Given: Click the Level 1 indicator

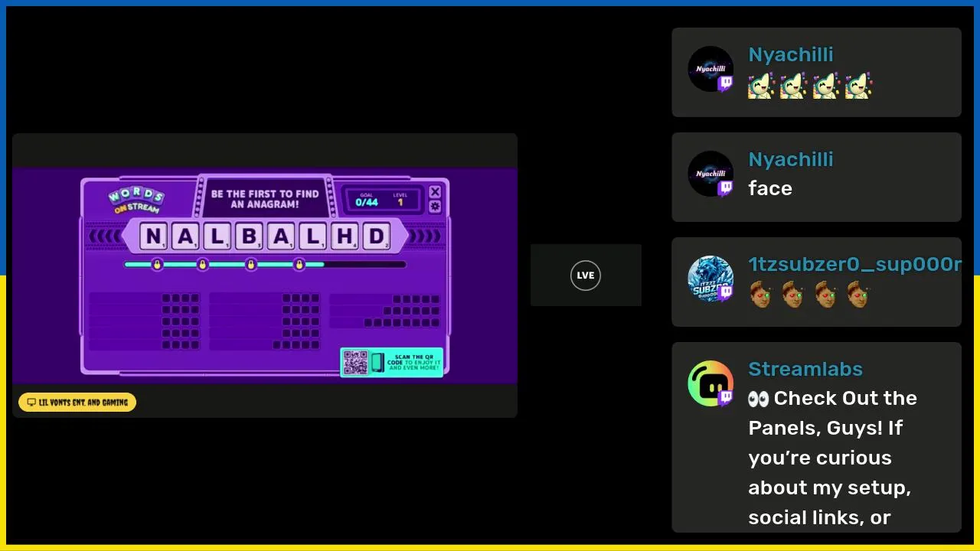Looking at the screenshot, I should pyautogui.click(x=400, y=200).
